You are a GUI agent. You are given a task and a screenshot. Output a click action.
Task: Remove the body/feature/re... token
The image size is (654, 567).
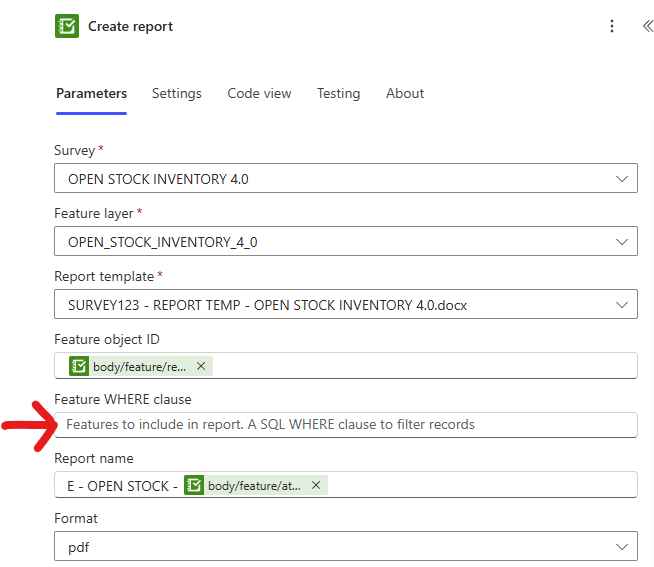click(x=201, y=366)
